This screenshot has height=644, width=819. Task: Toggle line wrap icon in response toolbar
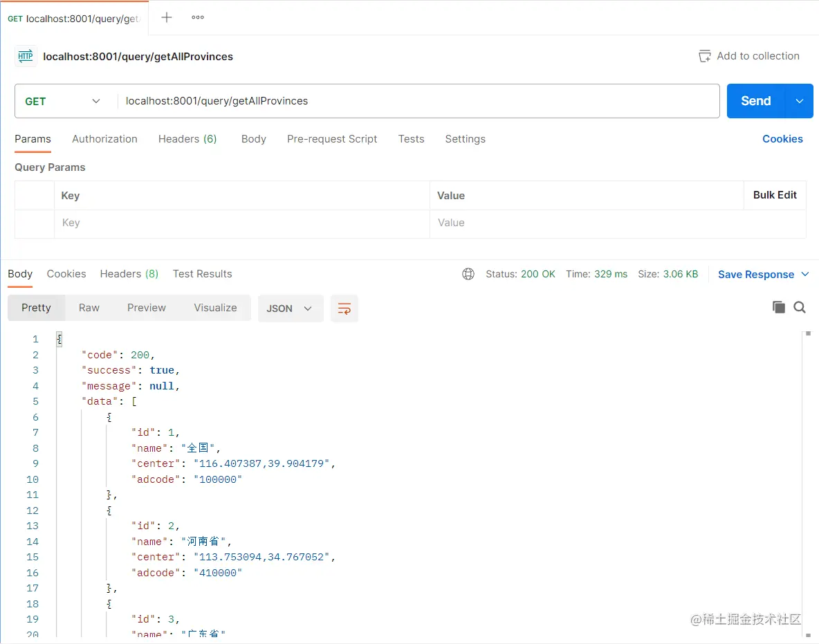pos(344,308)
